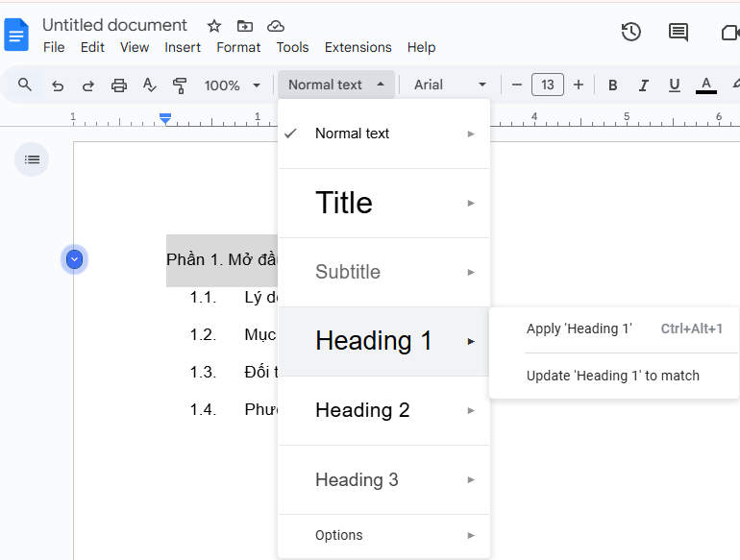Image resolution: width=740 pixels, height=560 pixels.
Task: Click the list item numbered 1.4.
Action: (x=234, y=409)
